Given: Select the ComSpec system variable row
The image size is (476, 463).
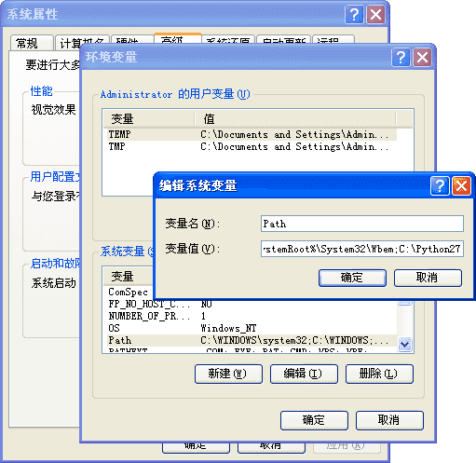Looking at the screenshot, I should pos(129,293).
